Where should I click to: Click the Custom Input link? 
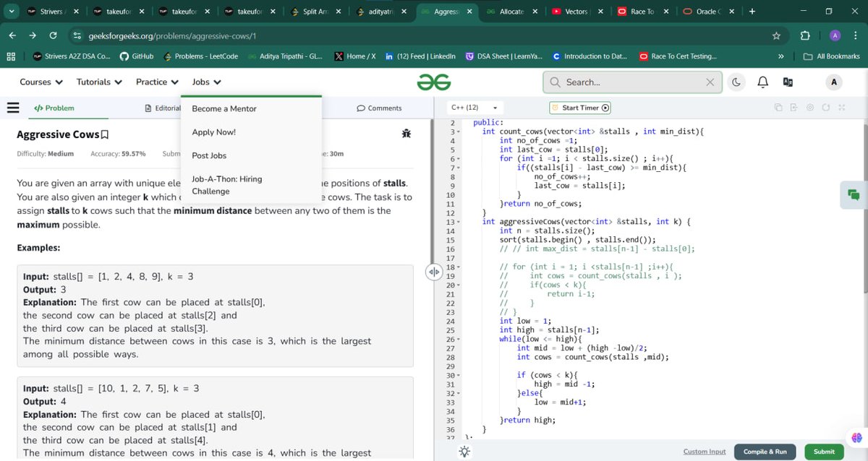pyautogui.click(x=704, y=452)
